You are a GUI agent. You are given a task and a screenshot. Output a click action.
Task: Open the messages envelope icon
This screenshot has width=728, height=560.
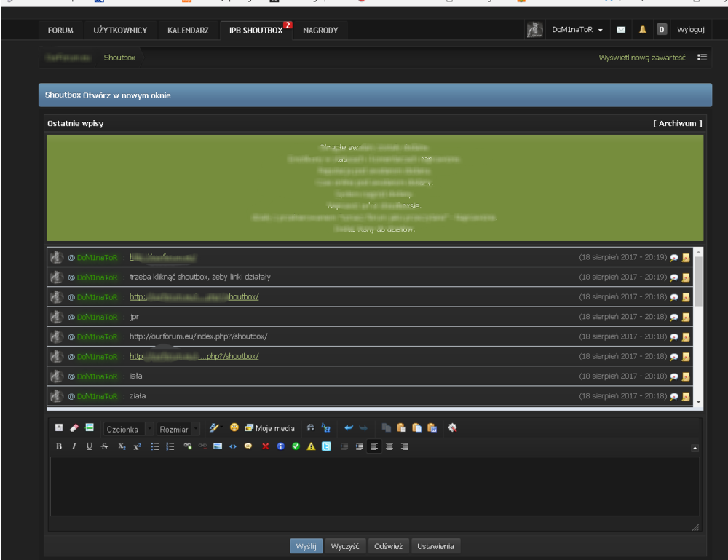(x=621, y=30)
